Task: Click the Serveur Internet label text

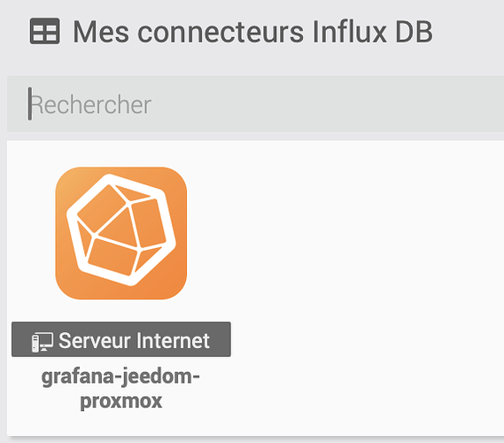Action: 134,340
